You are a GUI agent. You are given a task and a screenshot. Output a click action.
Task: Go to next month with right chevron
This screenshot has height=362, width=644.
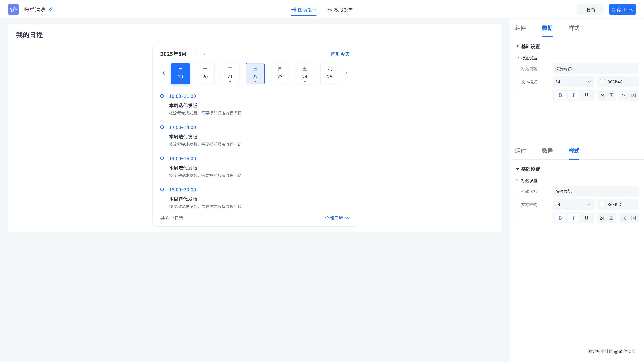(204, 54)
